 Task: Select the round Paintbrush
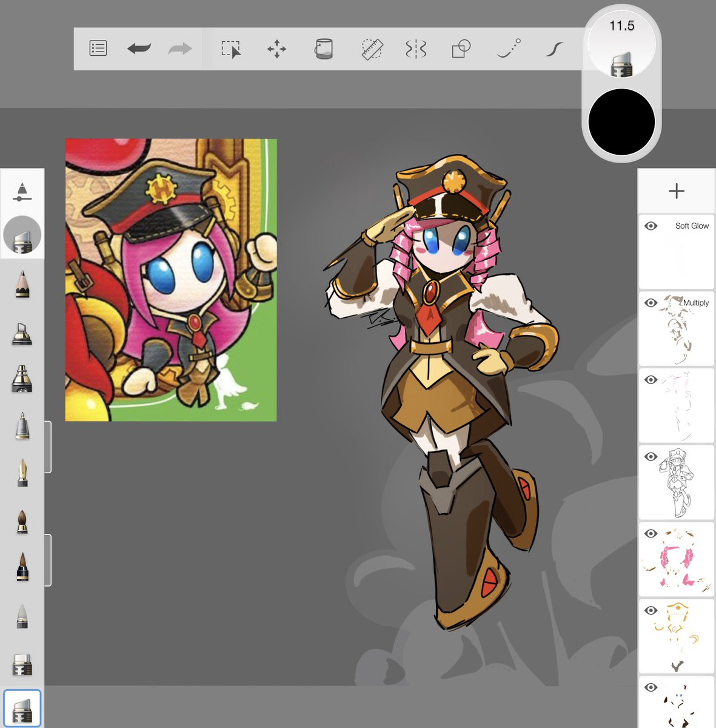[x=22, y=521]
